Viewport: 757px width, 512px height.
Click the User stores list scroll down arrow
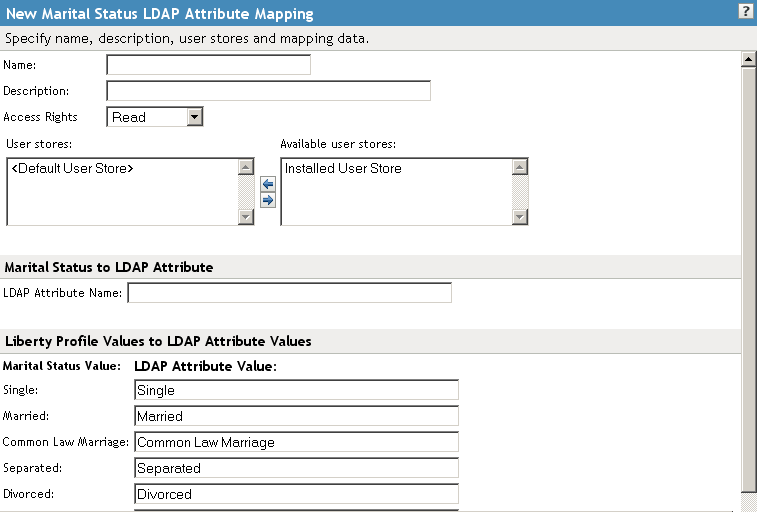(x=246, y=216)
